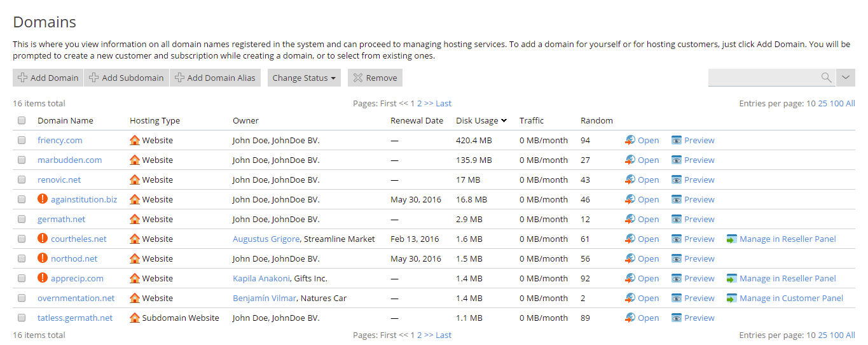The width and height of the screenshot is (868, 345).
Task: Go to page 2 in top pagination
Action: [420, 104]
